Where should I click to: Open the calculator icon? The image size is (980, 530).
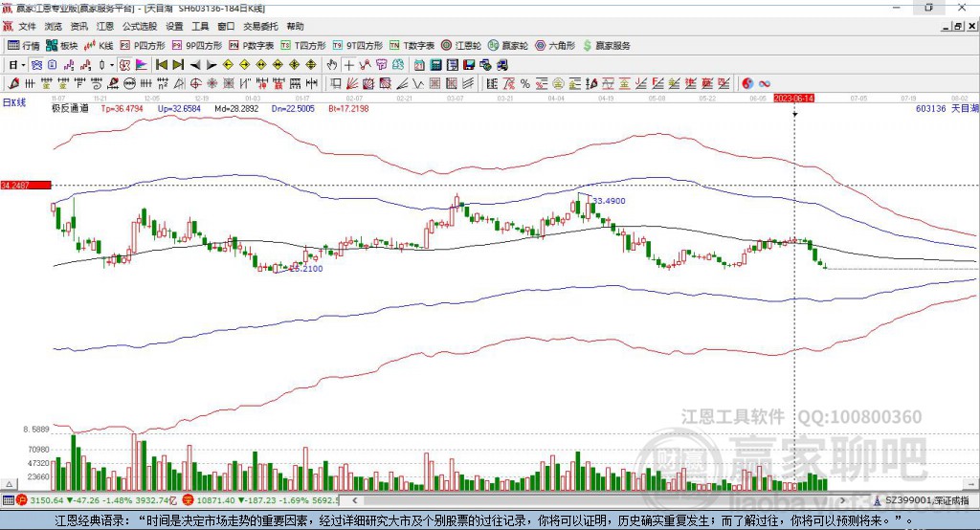tap(435, 65)
